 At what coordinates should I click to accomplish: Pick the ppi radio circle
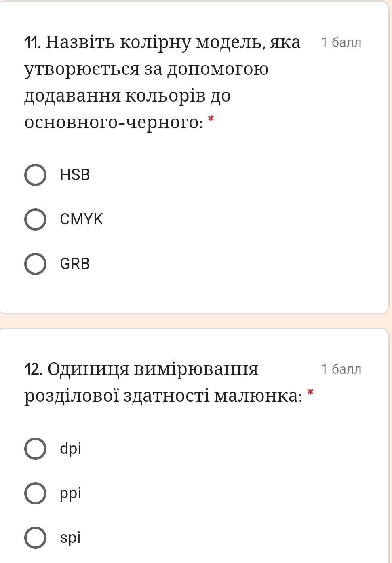pyautogui.click(x=35, y=493)
